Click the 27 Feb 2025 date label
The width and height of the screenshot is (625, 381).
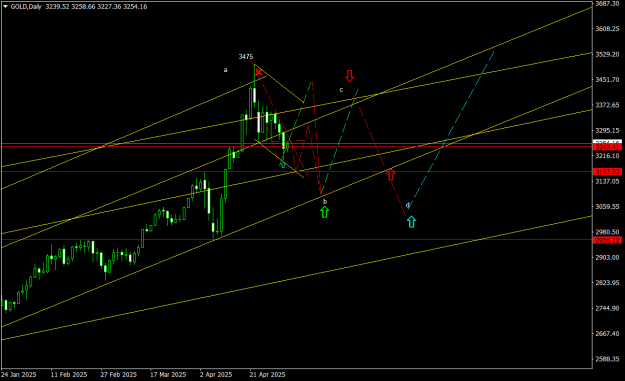pos(119,375)
